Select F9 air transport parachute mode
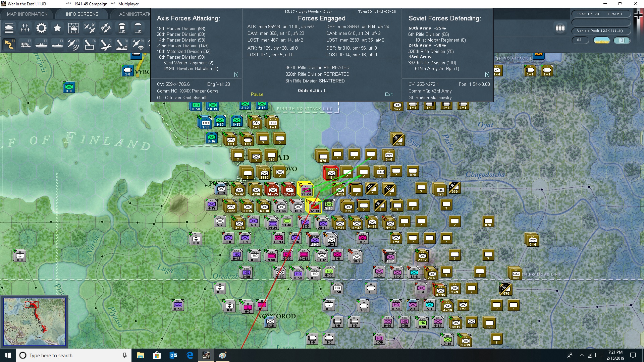The width and height of the screenshot is (644, 362). [x=138, y=45]
